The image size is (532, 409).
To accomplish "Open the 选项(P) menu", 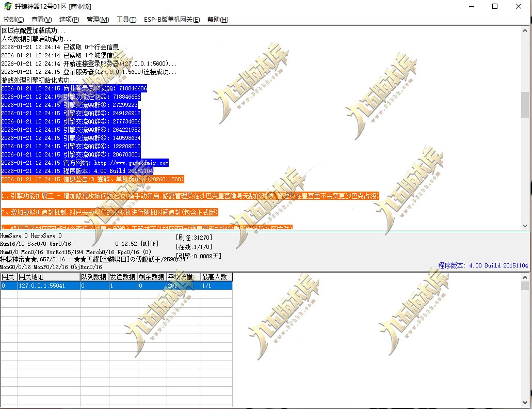I will click(69, 20).
